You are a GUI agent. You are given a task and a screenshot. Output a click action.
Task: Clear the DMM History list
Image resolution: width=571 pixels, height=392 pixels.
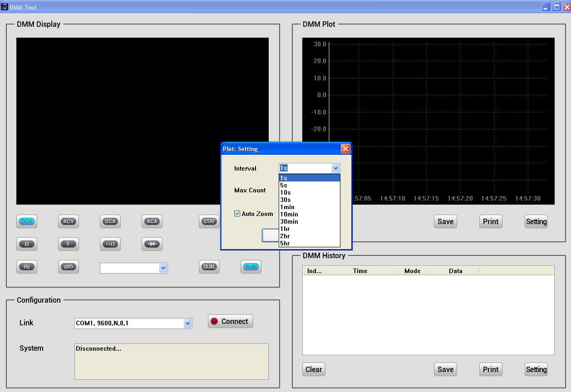[314, 369]
